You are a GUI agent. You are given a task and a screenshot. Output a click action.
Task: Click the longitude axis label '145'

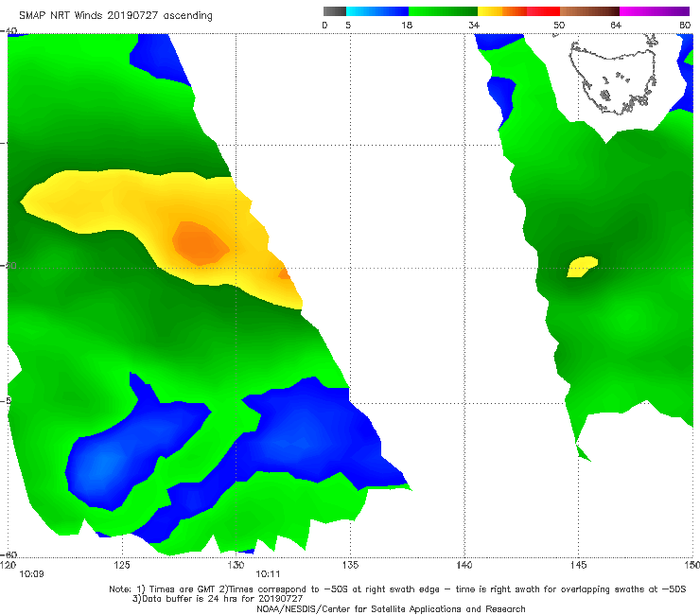pyautogui.click(x=578, y=565)
